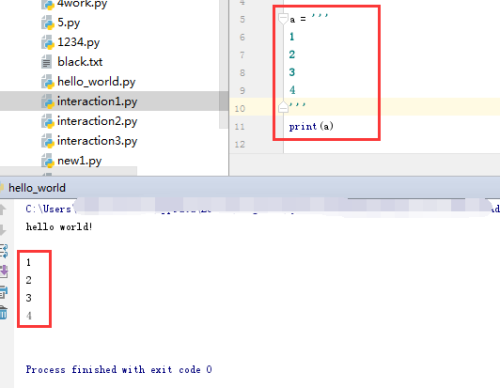Click the new1.py Python file icon

47,161
